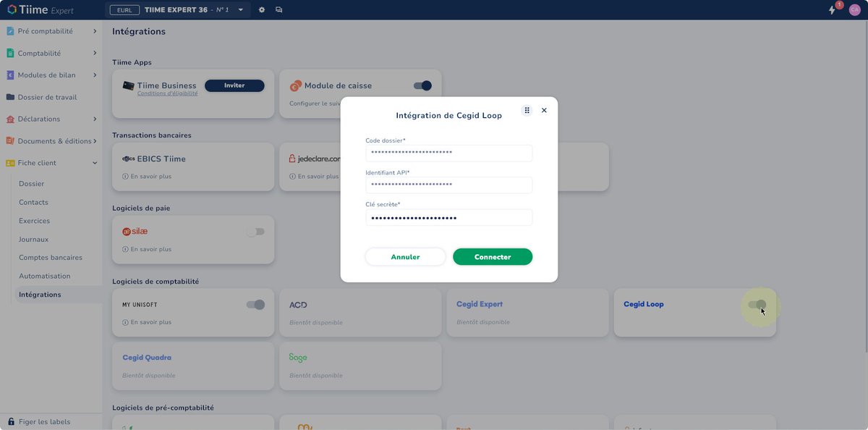868x430 pixels.
Task: Click the drag handle in Cegid Loop dialog
Action: point(527,110)
